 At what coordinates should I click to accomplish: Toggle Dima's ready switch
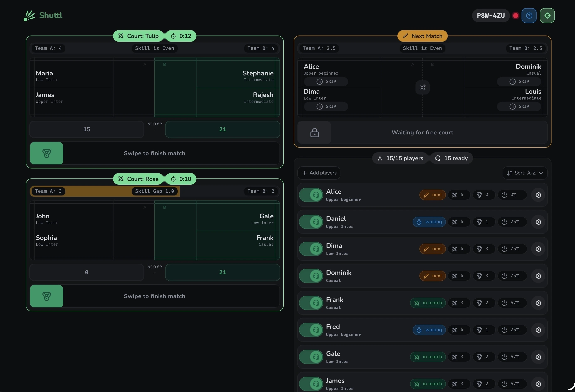(x=311, y=249)
